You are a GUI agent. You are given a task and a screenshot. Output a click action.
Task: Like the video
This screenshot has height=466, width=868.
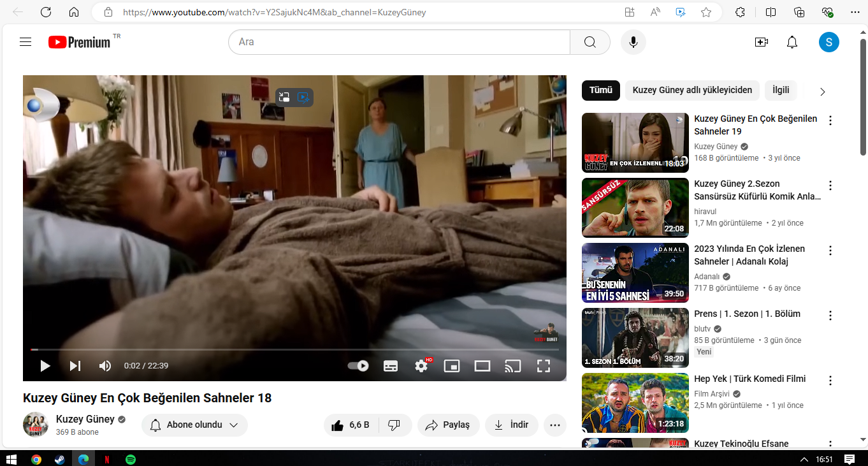click(x=351, y=425)
